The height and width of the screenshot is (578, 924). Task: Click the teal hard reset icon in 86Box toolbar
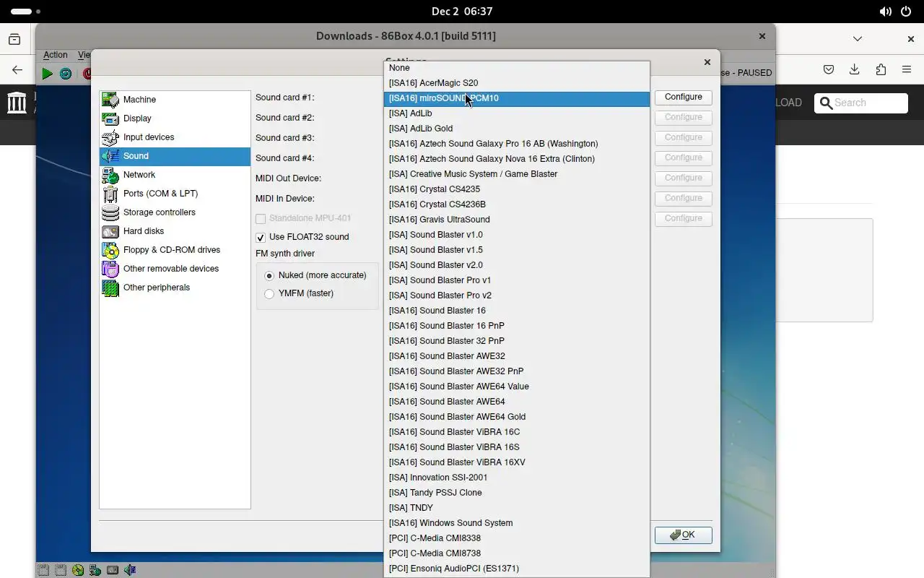click(66, 73)
